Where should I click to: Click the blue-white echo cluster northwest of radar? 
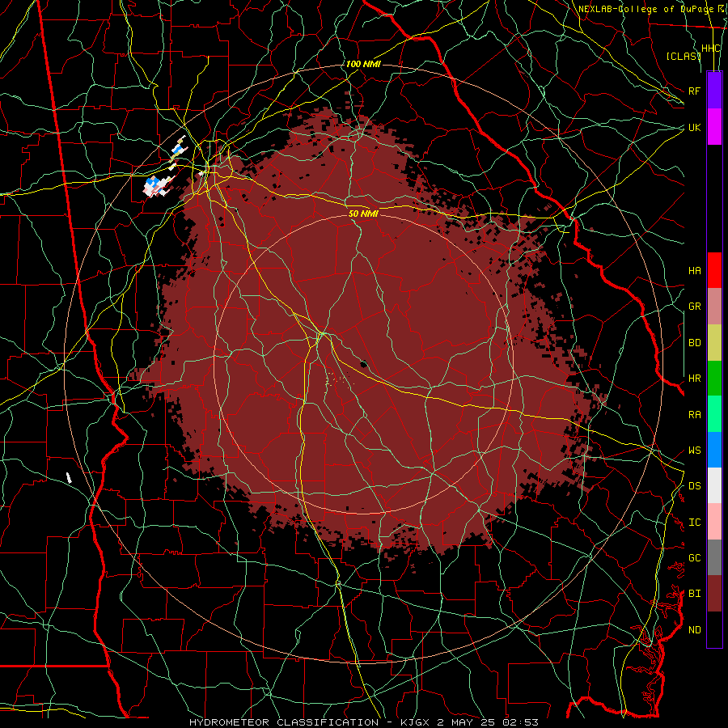tap(157, 186)
